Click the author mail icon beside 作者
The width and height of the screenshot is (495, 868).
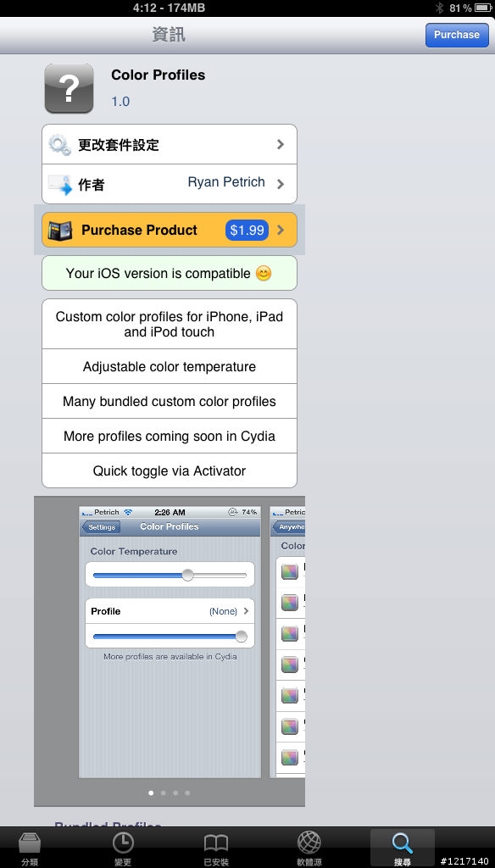click(x=60, y=184)
